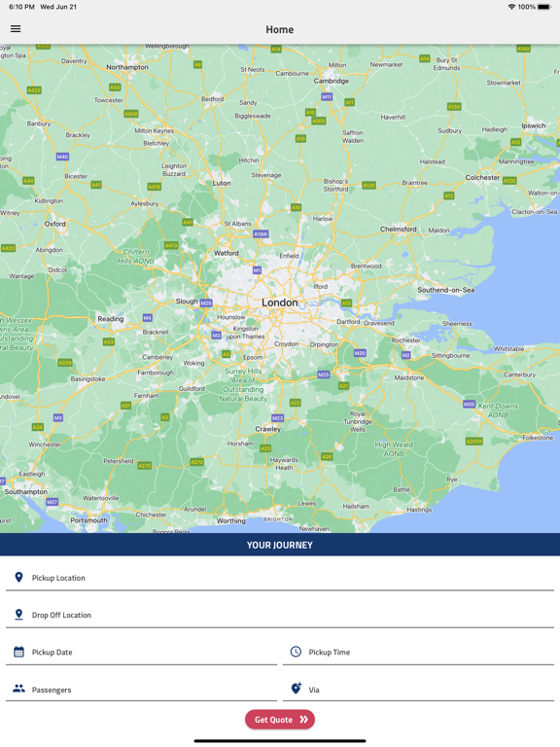Tap Folkestone on the map
560x747 pixels.
538,438
